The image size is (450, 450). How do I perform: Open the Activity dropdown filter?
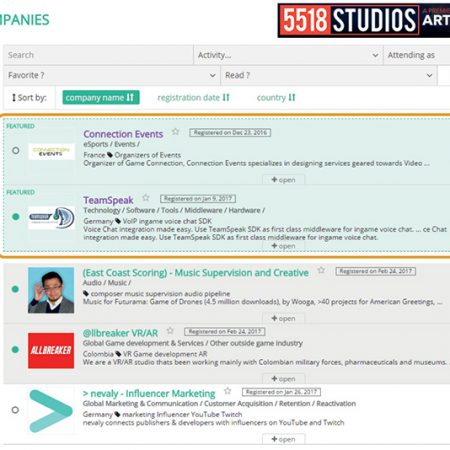288,55
